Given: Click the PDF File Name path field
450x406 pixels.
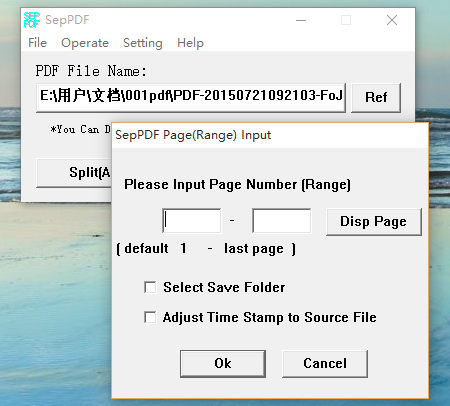Looking at the screenshot, I should click(x=191, y=97).
